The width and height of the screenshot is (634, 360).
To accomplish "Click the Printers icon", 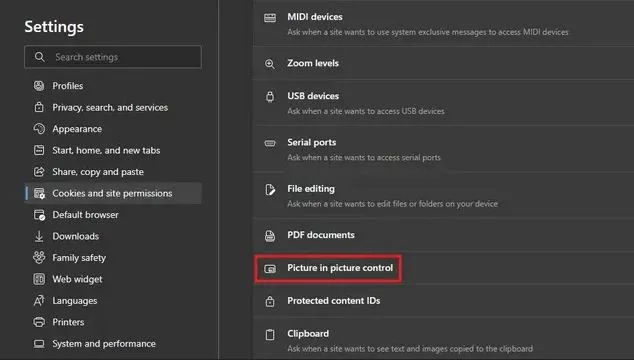I will point(39,322).
